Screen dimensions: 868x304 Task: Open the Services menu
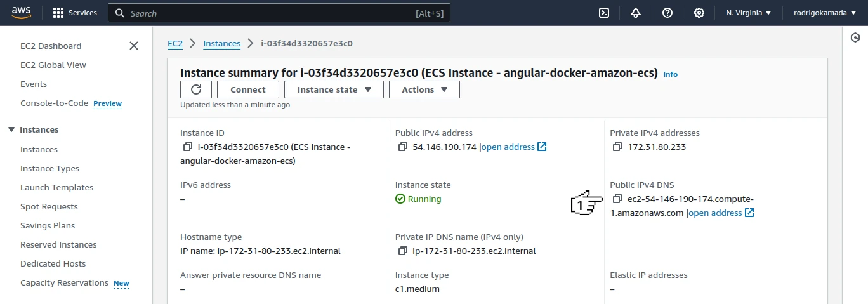click(75, 13)
